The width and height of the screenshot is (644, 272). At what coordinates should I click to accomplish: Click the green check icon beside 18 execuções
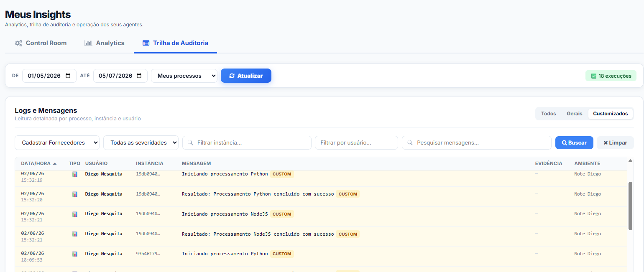(x=593, y=76)
